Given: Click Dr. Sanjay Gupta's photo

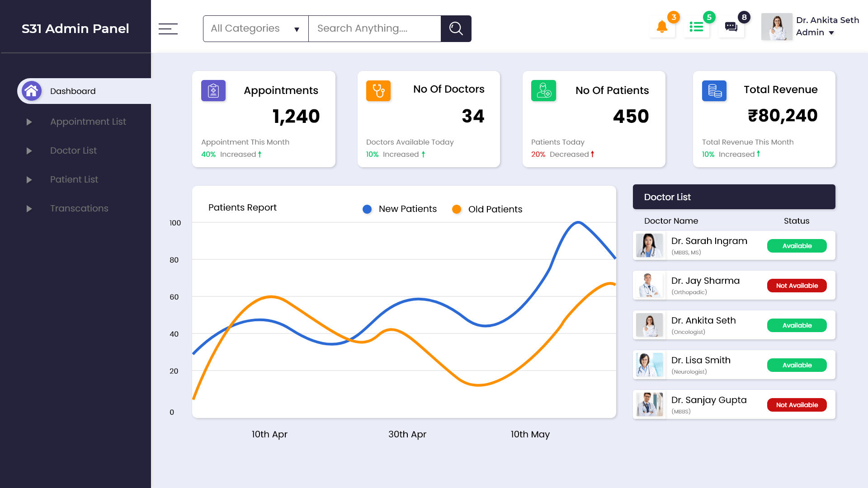Looking at the screenshot, I should pyautogui.click(x=650, y=404).
